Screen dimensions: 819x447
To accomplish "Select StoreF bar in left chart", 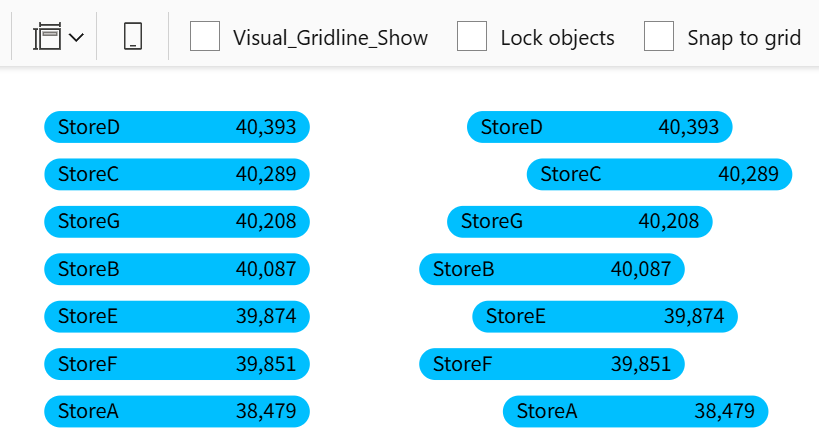I will [177, 364].
